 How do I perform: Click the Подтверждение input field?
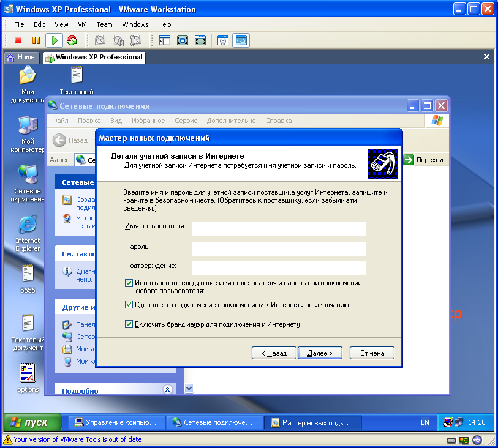coord(279,268)
